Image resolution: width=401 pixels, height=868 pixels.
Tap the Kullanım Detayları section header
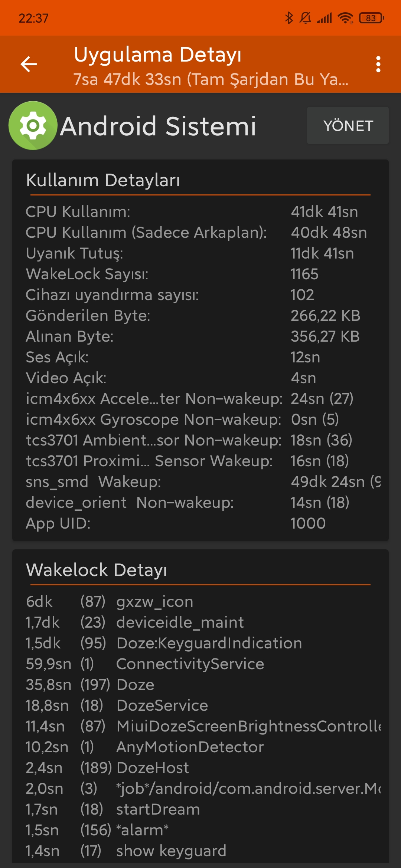click(x=103, y=180)
